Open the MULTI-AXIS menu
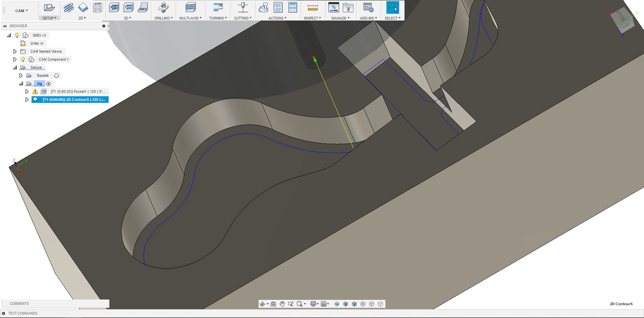Viewport: 644px width, 318px height. 190,18
